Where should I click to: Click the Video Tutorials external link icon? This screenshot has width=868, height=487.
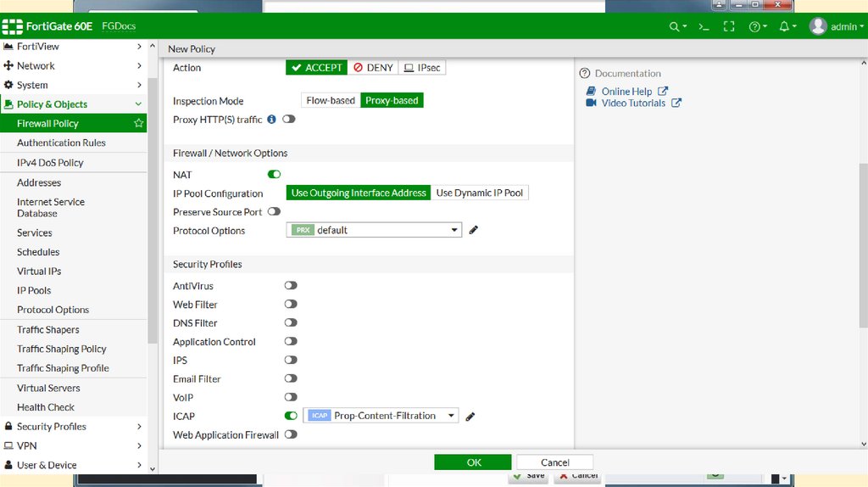pos(676,103)
